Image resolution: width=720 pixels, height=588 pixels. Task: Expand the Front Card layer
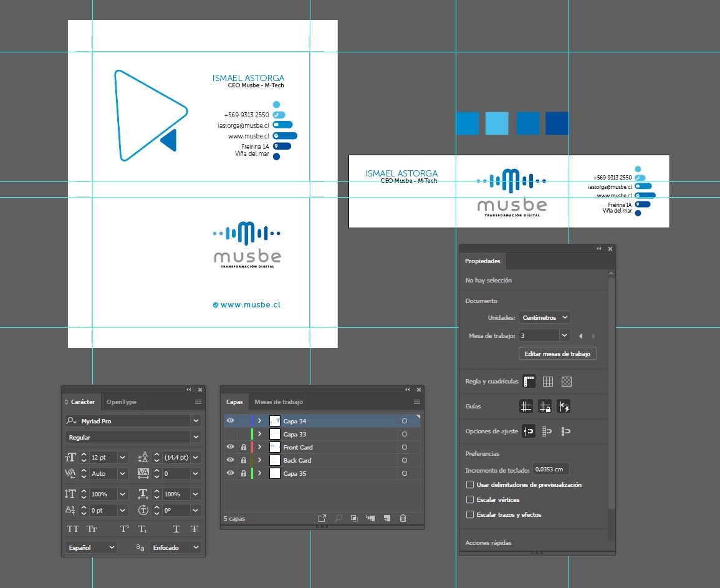point(259,447)
